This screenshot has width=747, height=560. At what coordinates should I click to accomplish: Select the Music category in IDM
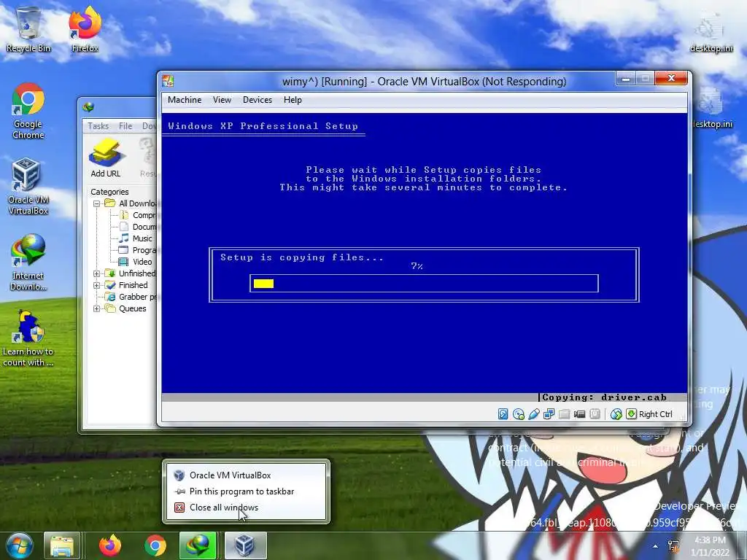(136, 238)
